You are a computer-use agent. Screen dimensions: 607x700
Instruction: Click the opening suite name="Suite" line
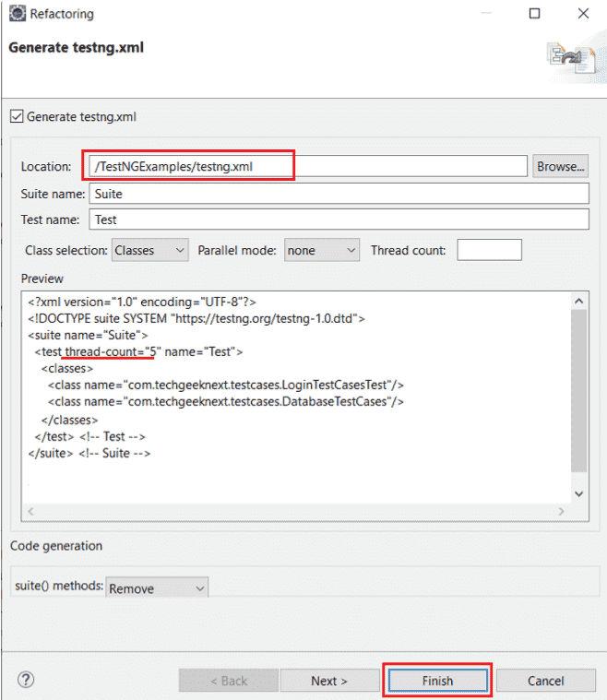(x=88, y=336)
